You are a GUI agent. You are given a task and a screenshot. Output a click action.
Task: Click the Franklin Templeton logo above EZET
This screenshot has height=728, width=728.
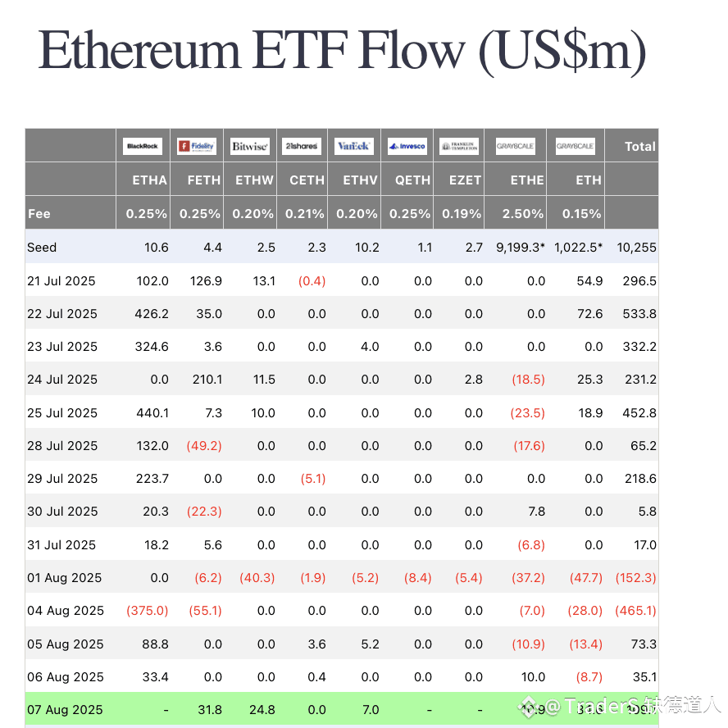pyautogui.click(x=458, y=147)
